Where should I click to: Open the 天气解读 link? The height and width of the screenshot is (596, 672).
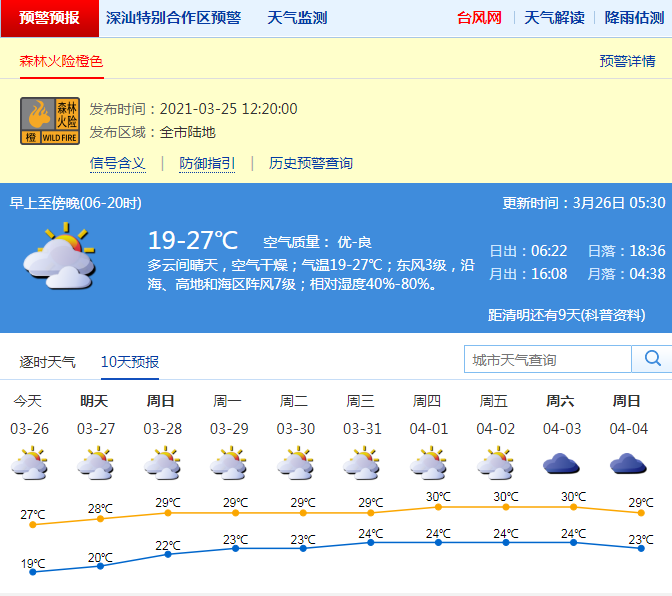coord(554,18)
